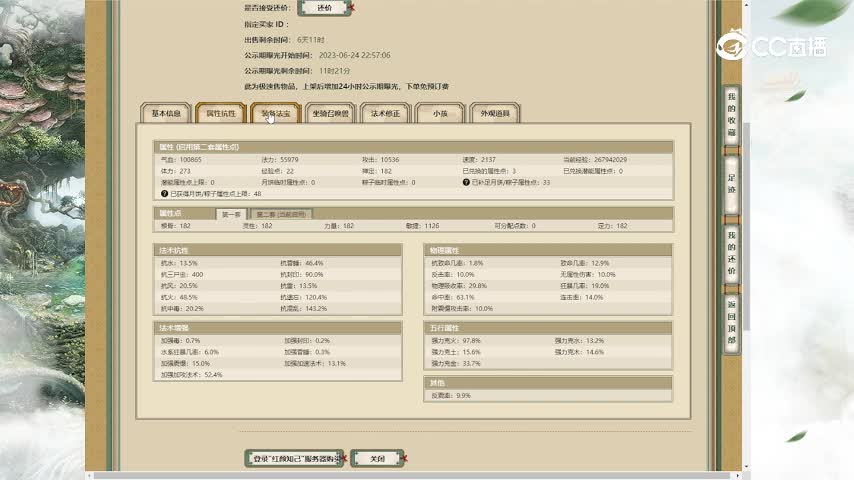Open the 基本信息 tab
The width and height of the screenshot is (854, 480).
166,114
